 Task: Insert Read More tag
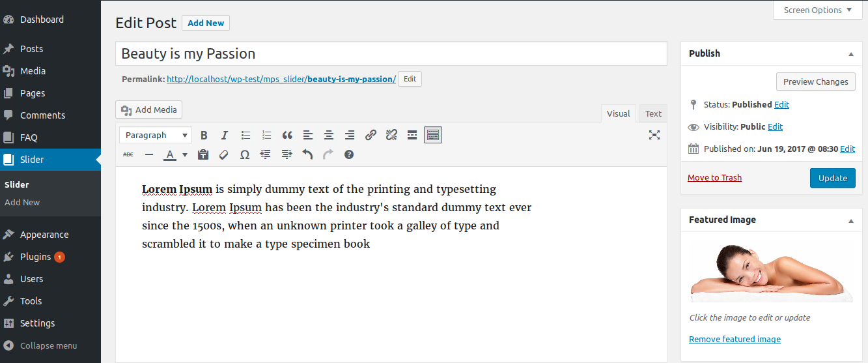(412, 135)
